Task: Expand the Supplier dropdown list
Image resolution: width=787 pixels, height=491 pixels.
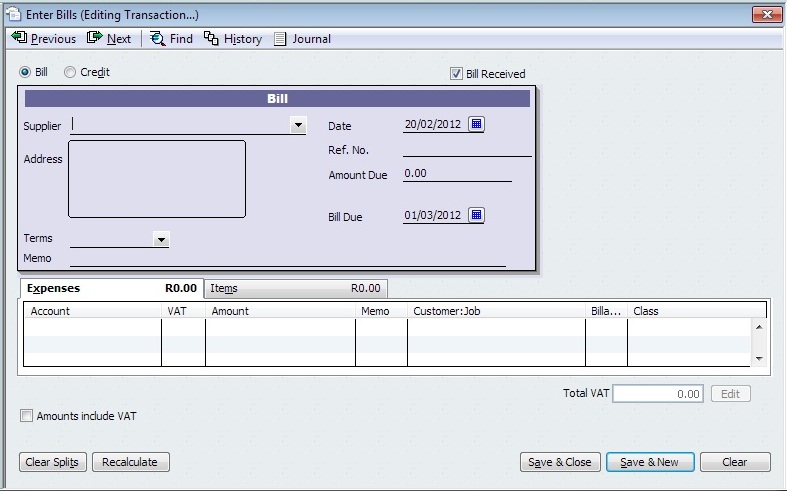Action: click(x=298, y=126)
